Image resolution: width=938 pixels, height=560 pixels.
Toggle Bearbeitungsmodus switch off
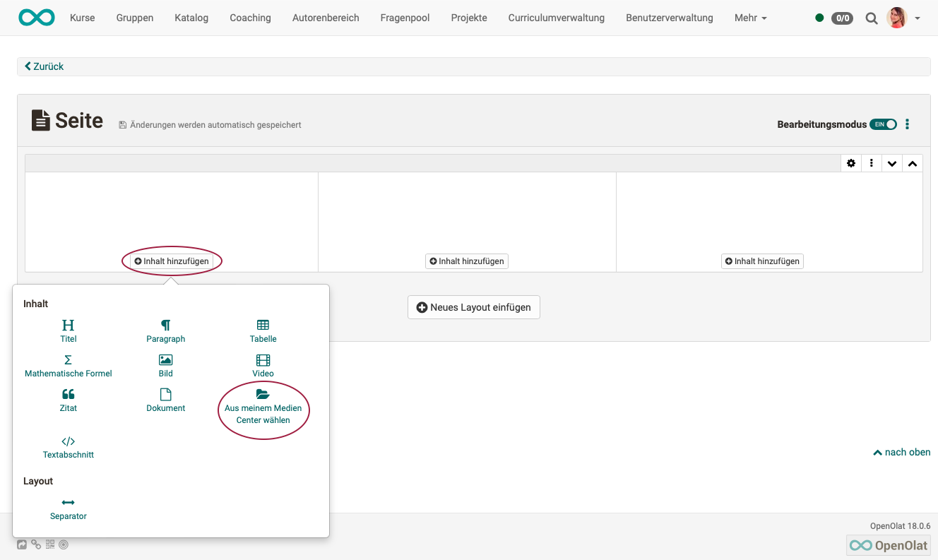[x=883, y=124]
